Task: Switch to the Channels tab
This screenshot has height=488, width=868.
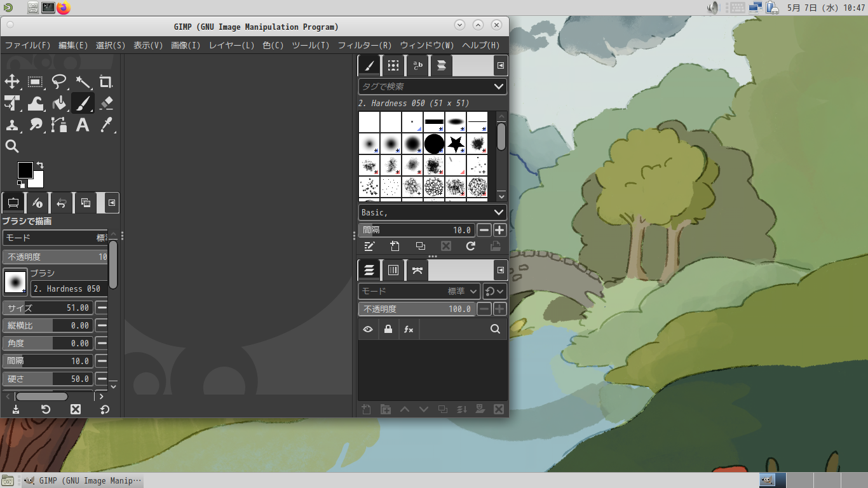Action: click(393, 270)
